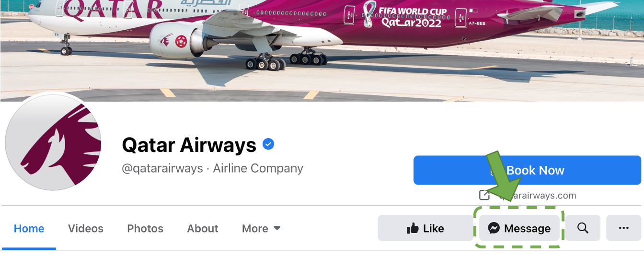Go to the Photos tab
Viewport: 644px width, 257px height.
click(x=145, y=229)
